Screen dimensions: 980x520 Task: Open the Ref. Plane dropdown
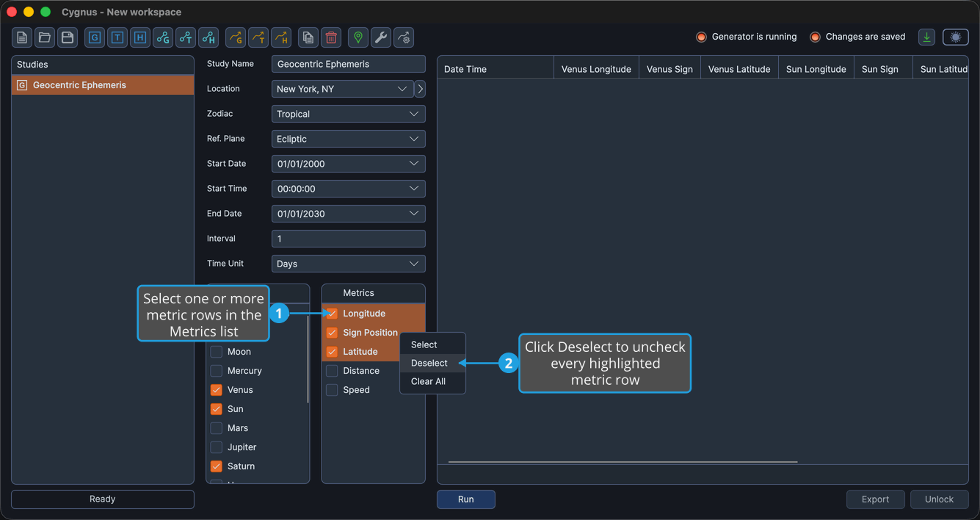point(348,139)
